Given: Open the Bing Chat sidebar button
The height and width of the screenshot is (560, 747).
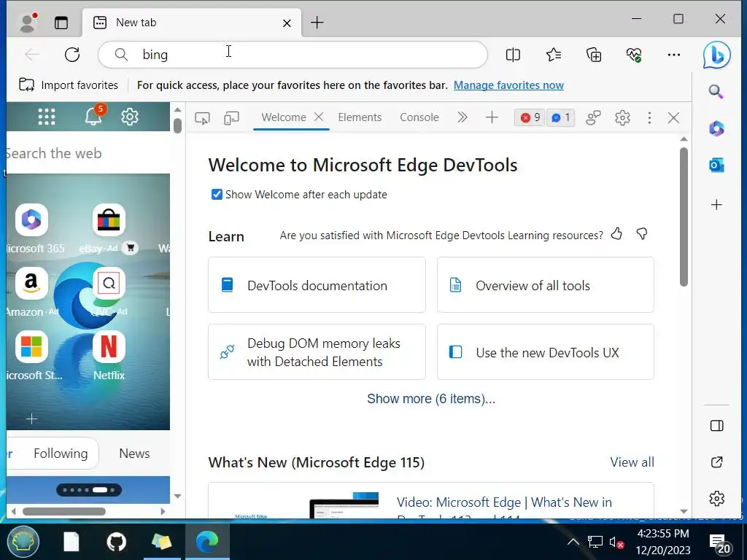Looking at the screenshot, I should click(716, 55).
